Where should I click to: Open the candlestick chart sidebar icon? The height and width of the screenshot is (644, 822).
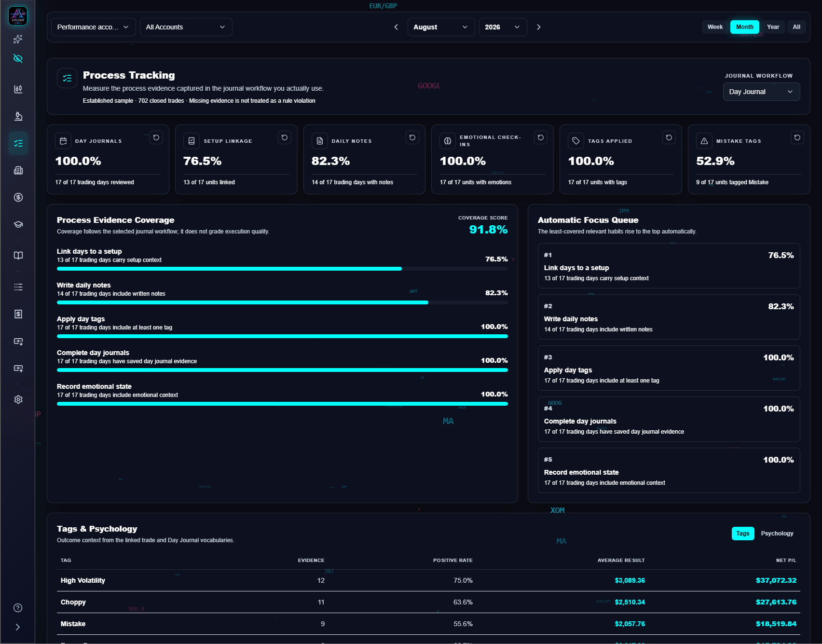pyautogui.click(x=18, y=89)
